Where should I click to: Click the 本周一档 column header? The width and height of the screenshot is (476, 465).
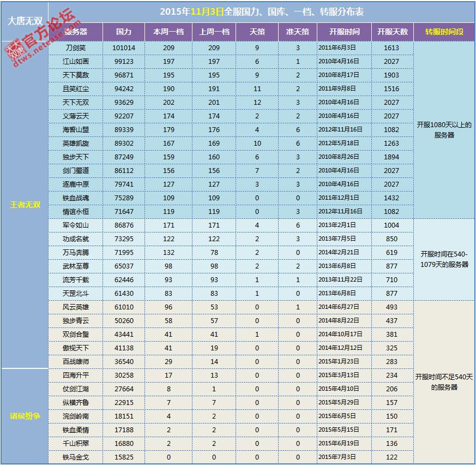coord(168,32)
